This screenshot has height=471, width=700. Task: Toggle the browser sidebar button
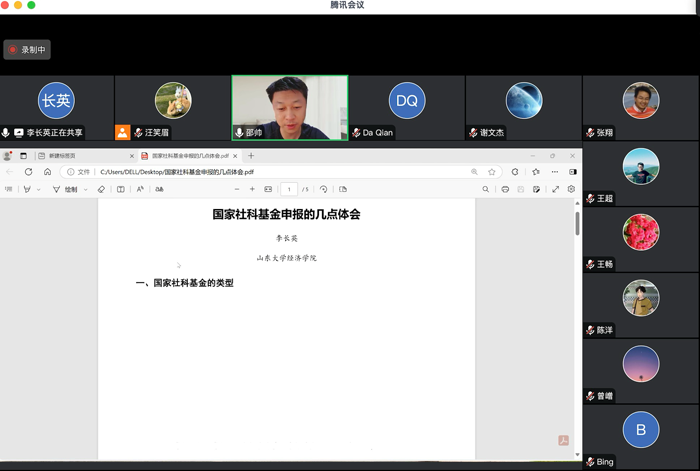tap(573, 172)
